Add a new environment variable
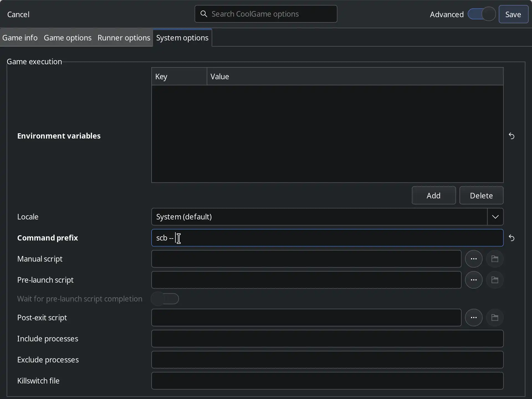The height and width of the screenshot is (399, 532). (433, 196)
